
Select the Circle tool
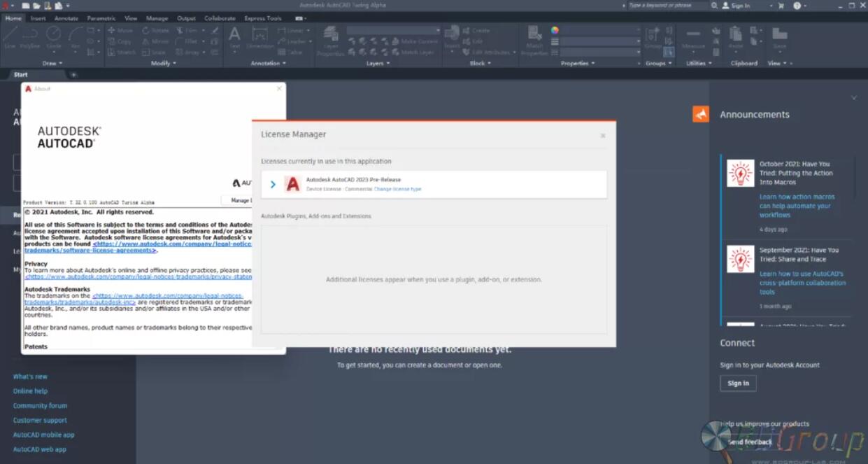pyautogui.click(x=54, y=38)
